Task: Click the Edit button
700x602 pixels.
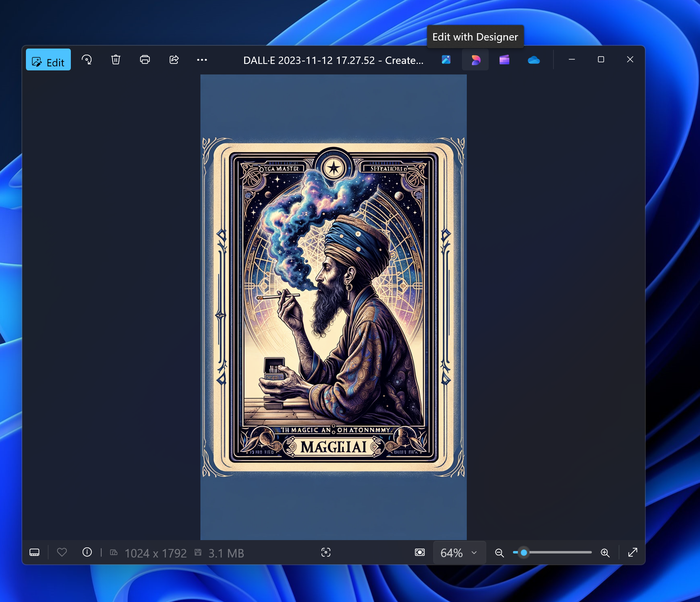Action: click(48, 60)
